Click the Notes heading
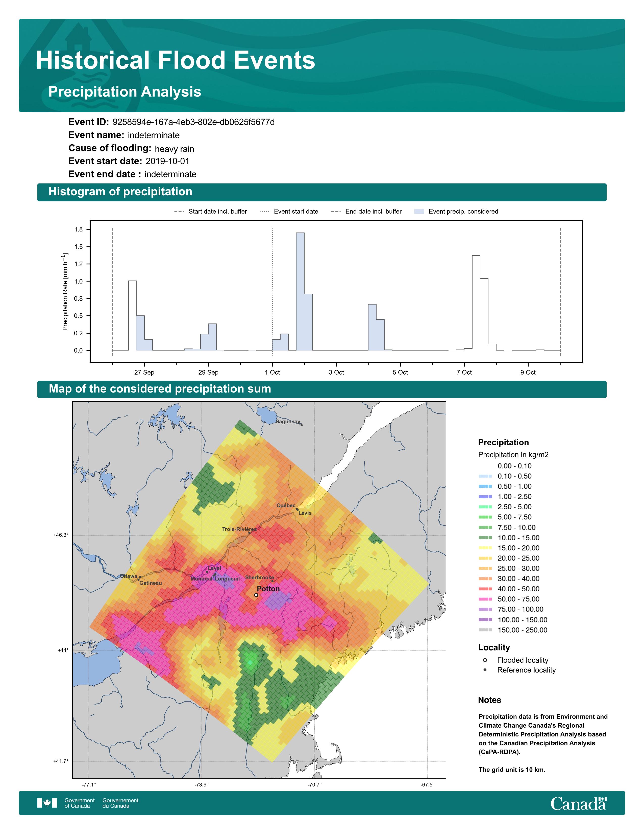The height and width of the screenshot is (834, 644). (x=489, y=700)
